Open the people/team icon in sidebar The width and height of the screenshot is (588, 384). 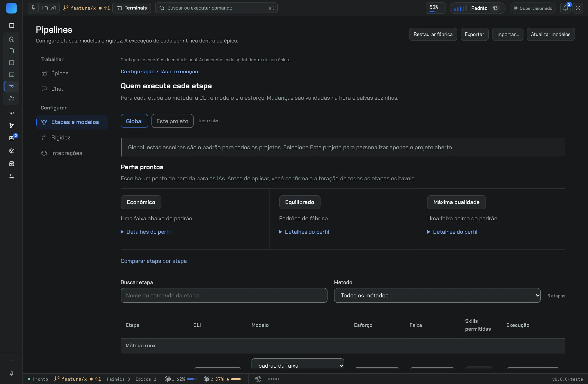(11, 98)
